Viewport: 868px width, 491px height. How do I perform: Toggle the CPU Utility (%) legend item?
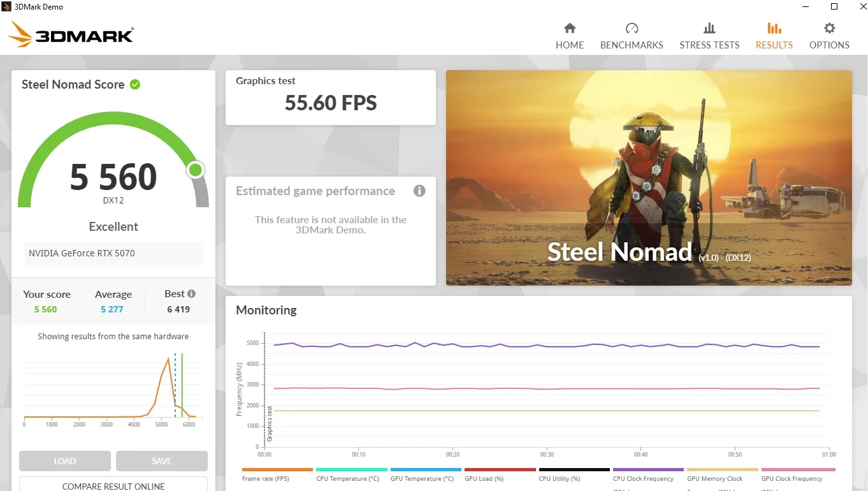pyautogui.click(x=574, y=475)
